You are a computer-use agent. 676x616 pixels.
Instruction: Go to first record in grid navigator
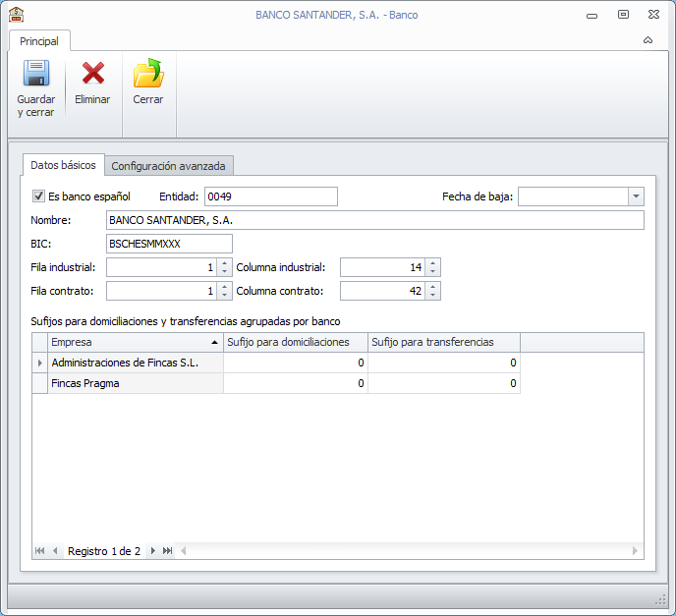point(40,551)
